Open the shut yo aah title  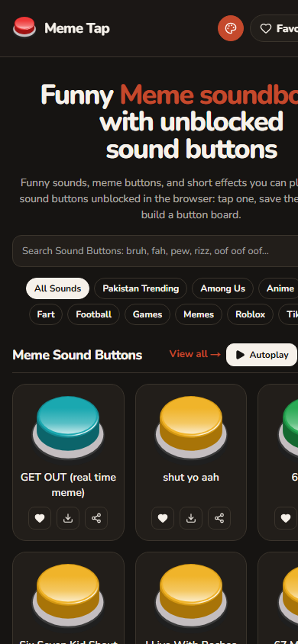pos(191,477)
